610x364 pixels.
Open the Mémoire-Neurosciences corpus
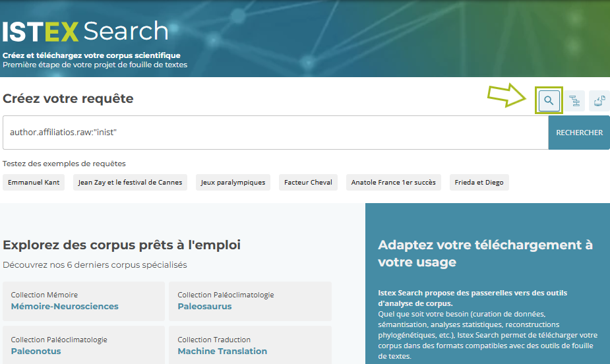coord(65,306)
